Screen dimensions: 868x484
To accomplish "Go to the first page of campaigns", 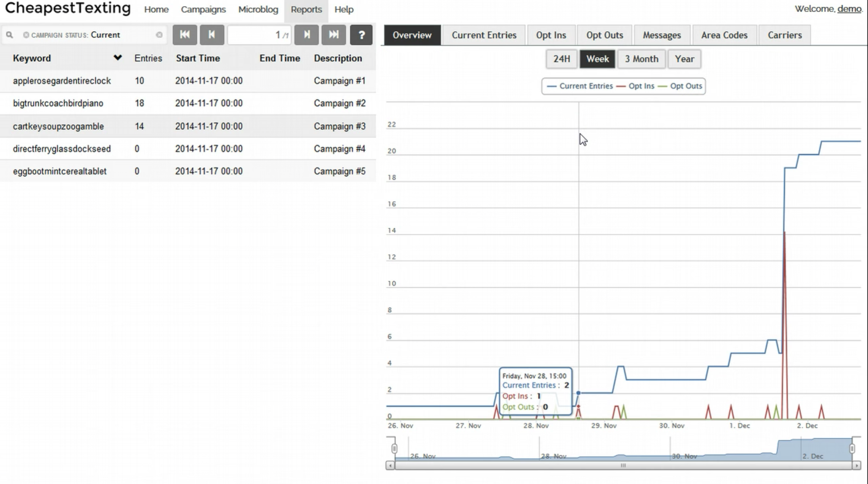I will (185, 35).
